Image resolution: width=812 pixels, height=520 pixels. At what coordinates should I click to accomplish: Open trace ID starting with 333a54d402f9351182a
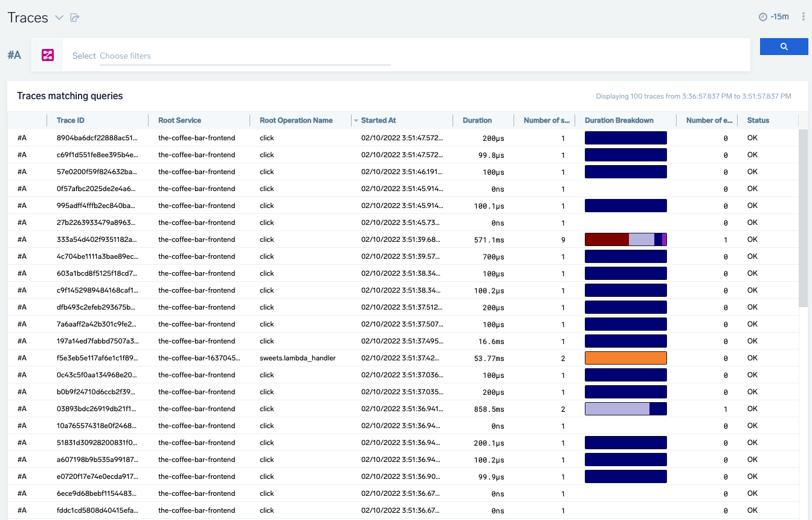point(96,239)
